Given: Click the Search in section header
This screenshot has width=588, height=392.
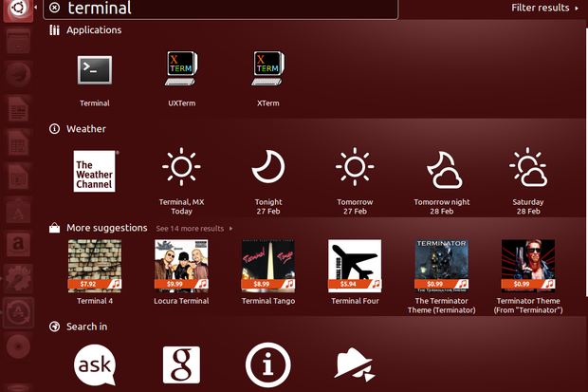Looking at the screenshot, I should (78, 327).
